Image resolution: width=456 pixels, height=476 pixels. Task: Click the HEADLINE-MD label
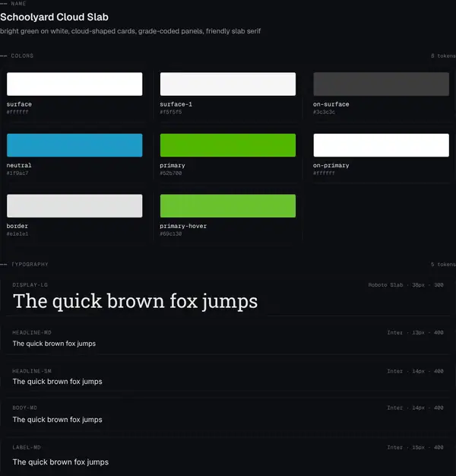coord(32,333)
